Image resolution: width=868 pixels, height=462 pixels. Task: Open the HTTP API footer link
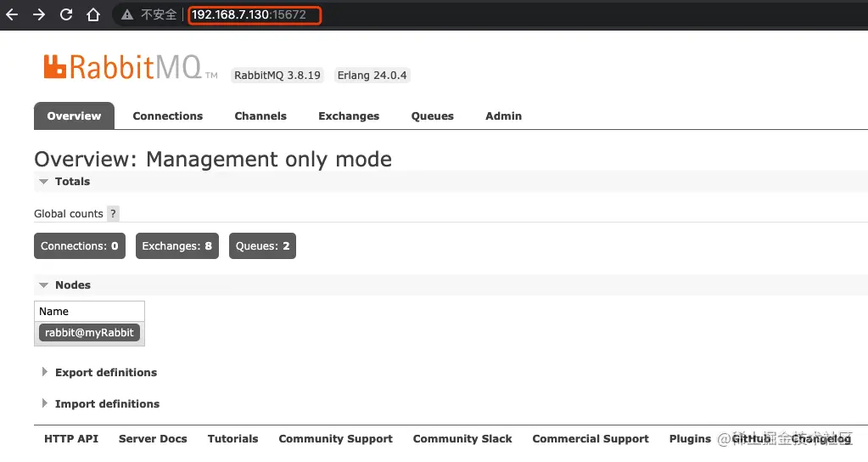(x=71, y=439)
